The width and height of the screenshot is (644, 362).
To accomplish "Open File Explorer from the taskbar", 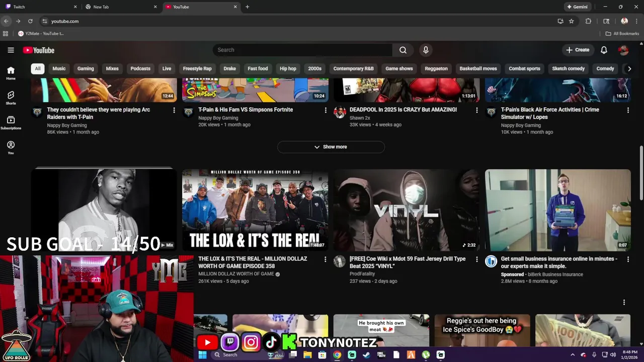I will (307, 354).
